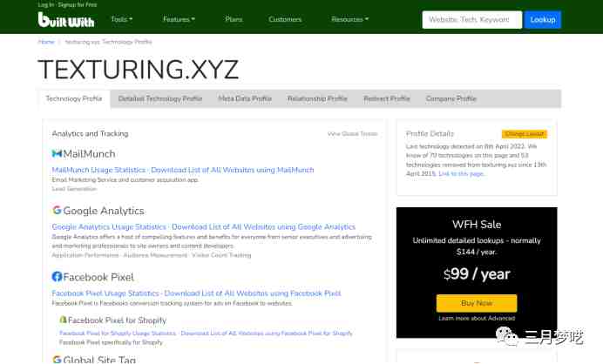Click the Global Site Tag icon
Viewport: 603px width, 364px height.
point(57,360)
